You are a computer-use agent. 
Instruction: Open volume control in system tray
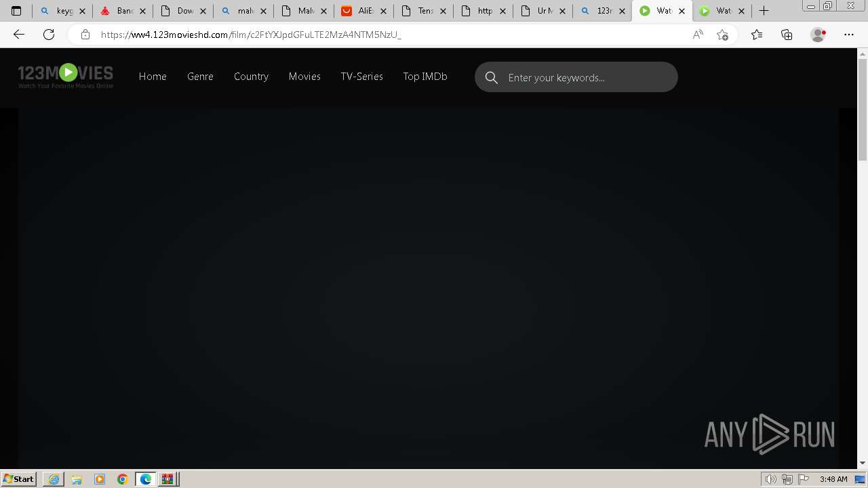pos(770,479)
